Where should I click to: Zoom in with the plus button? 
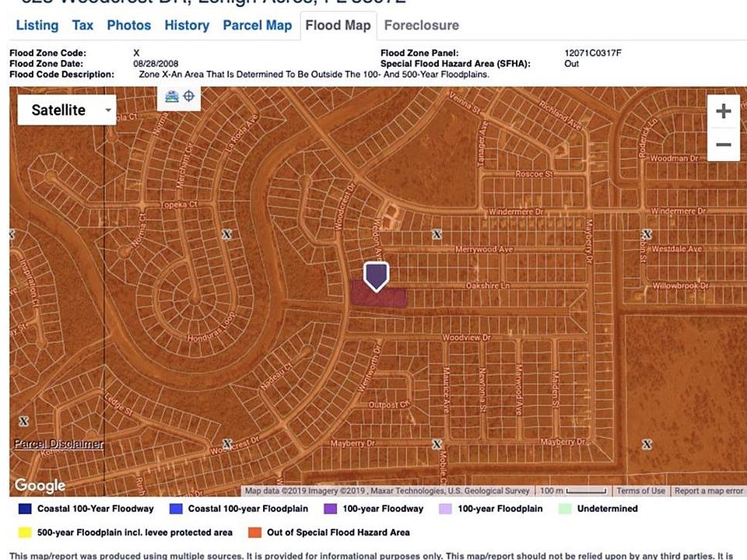(x=723, y=111)
